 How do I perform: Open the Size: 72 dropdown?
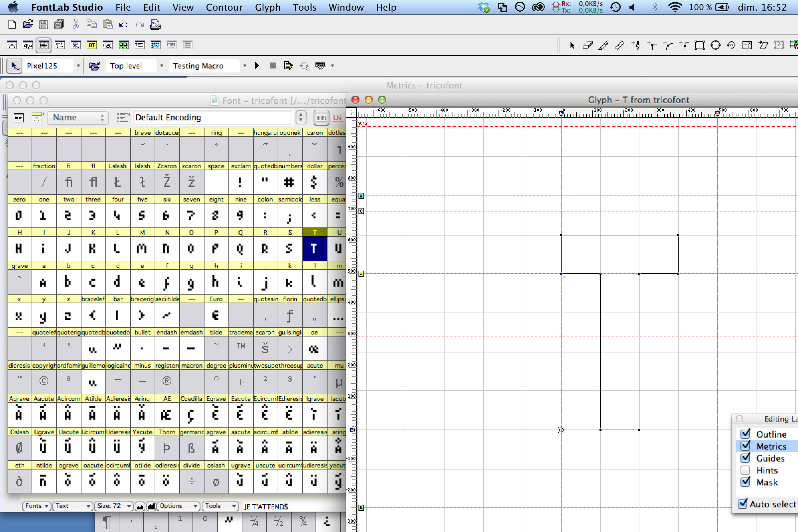(x=114, y=506)
